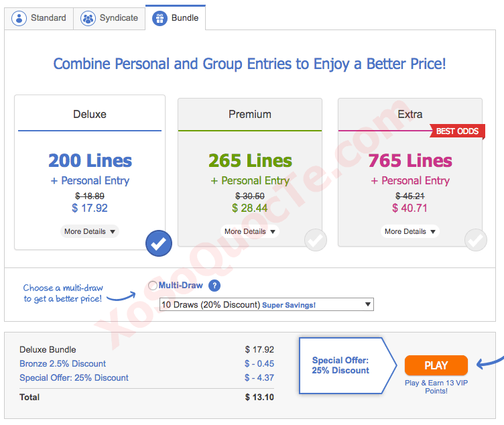Screen dimensions: 504x425
Task: Click the Deluxe blue checkmark circle
Action: (158, 244)
